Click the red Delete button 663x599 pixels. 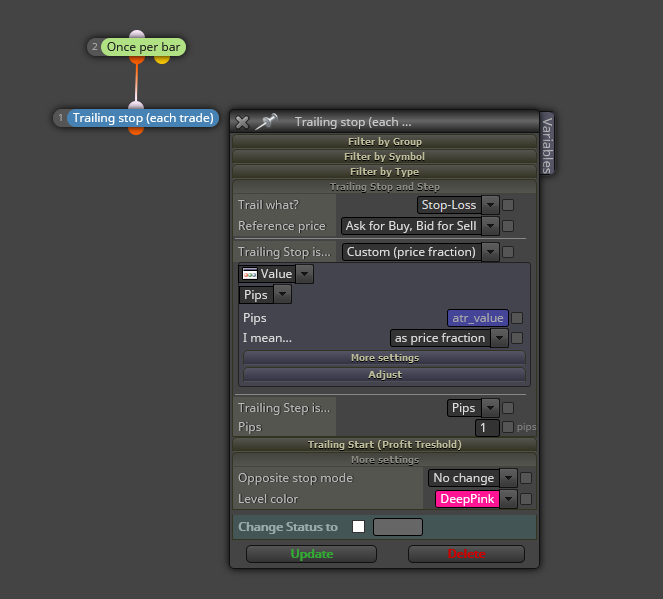pyautogui.click(x=466, y=554)
